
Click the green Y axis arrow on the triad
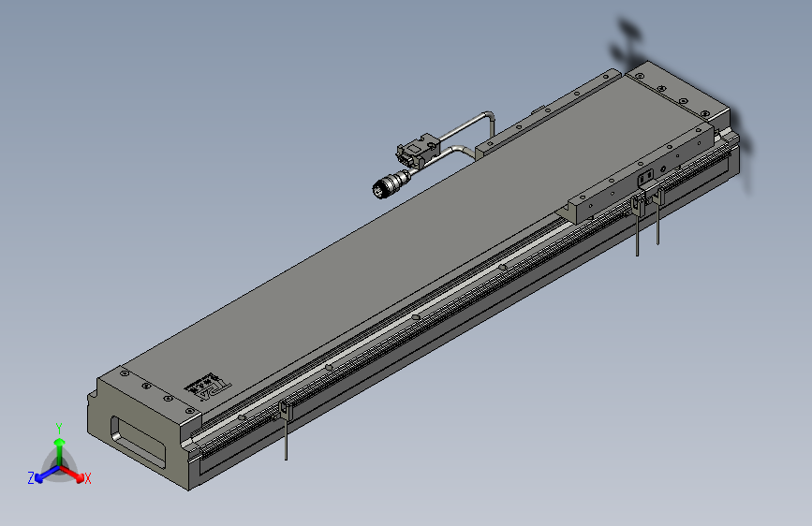pyautogui.click(x=60, y=450)
